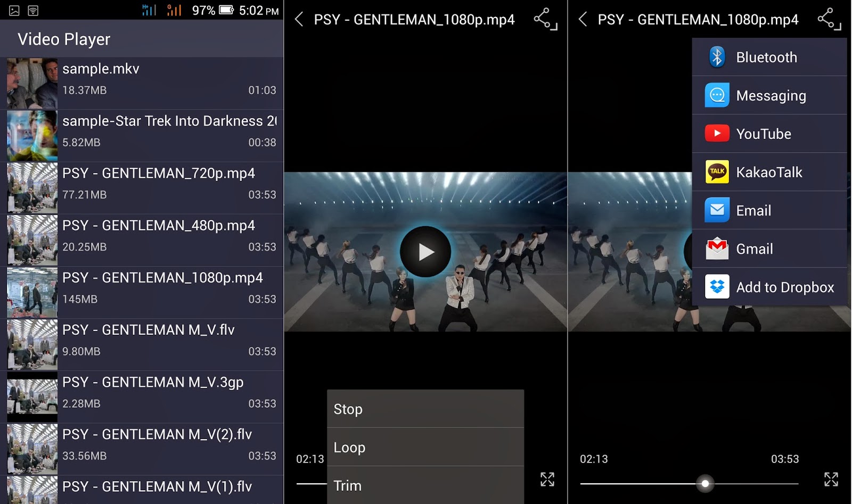
Task: Click the 00:38 duration of the Star Trek sample
Action: [x=262, y=142]
